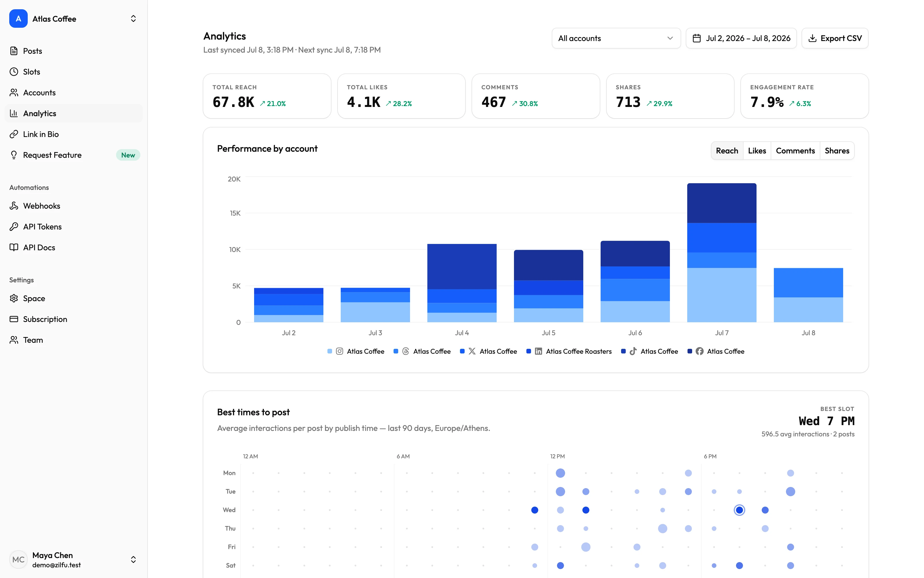Click the Webhooks icon
924x578 pixels.
tap(14, 206)
